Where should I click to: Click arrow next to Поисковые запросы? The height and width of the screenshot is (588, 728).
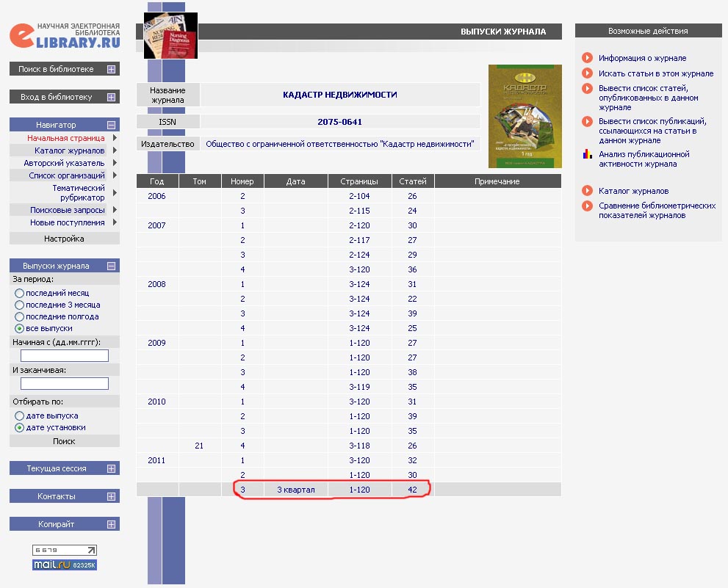click(x=115, y=210)
